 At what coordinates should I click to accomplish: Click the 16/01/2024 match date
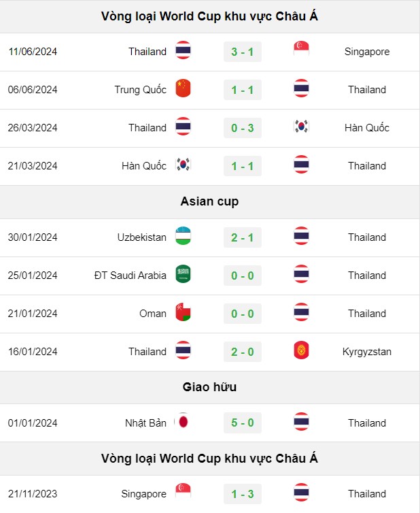click(33, 352)
